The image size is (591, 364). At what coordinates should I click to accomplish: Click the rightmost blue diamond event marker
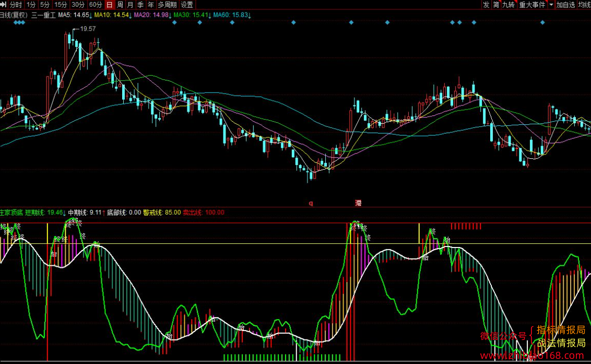coord(542,22)
